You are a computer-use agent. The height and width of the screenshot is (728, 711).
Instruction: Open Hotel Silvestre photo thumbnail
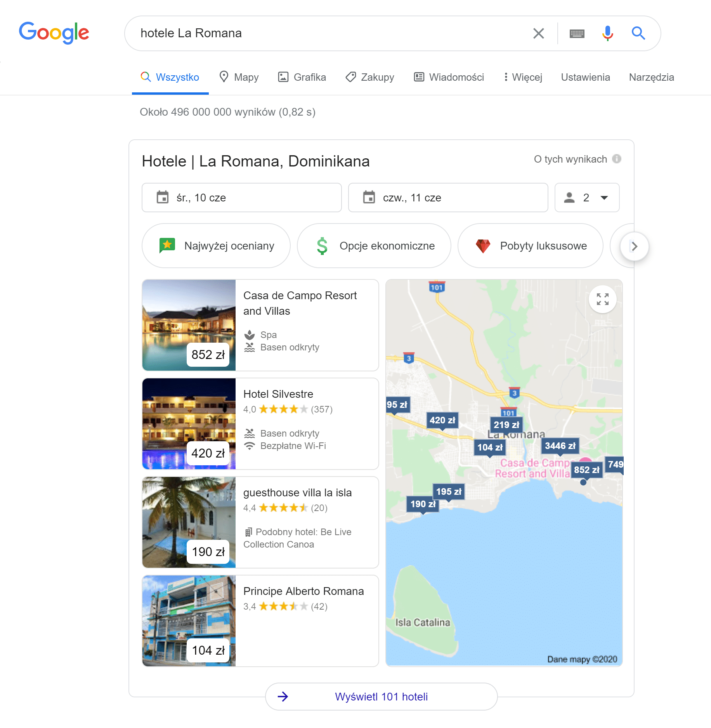pyautogui.click(x=189, y=424)
